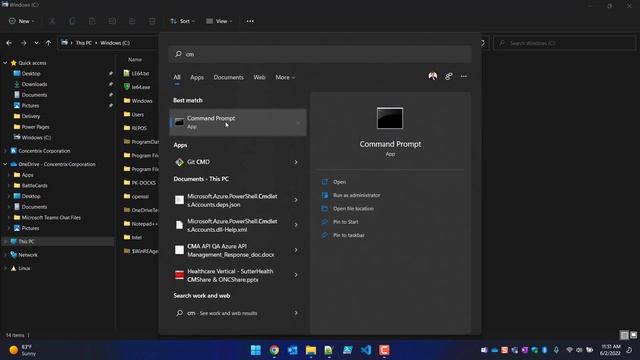
Task: Open the Sort dropdown in File Explorer
Action: 182,21
